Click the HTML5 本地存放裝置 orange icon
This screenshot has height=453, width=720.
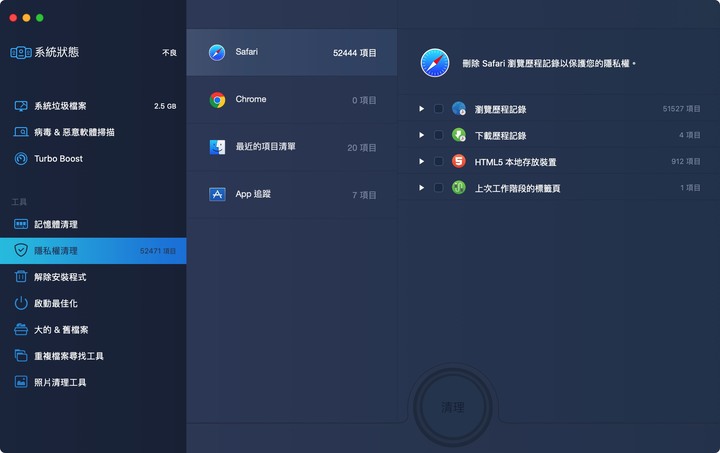[458, 161]
